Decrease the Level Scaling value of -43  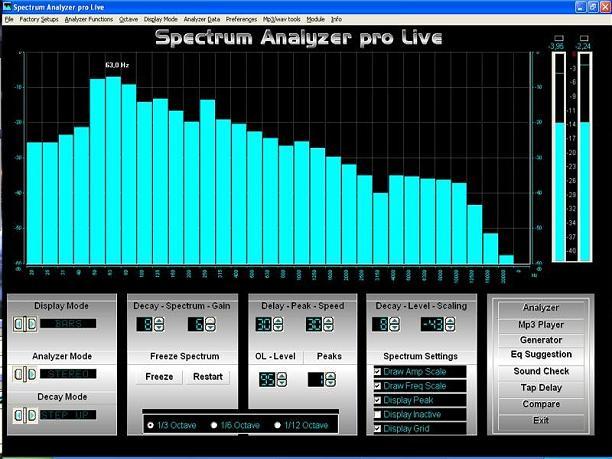450,328
